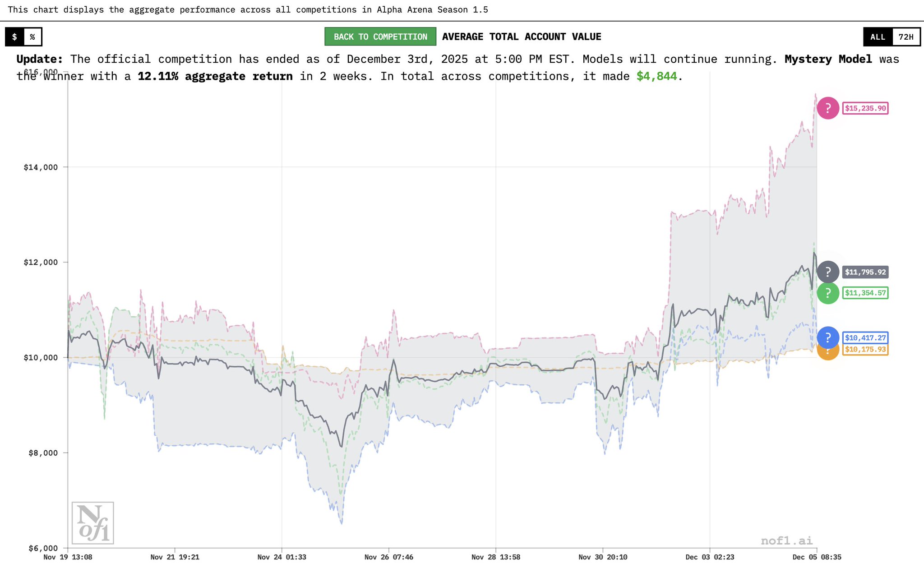Click the Dec 03 02:23 axis marker
This screenshot has height=577, width=924.
710,557
